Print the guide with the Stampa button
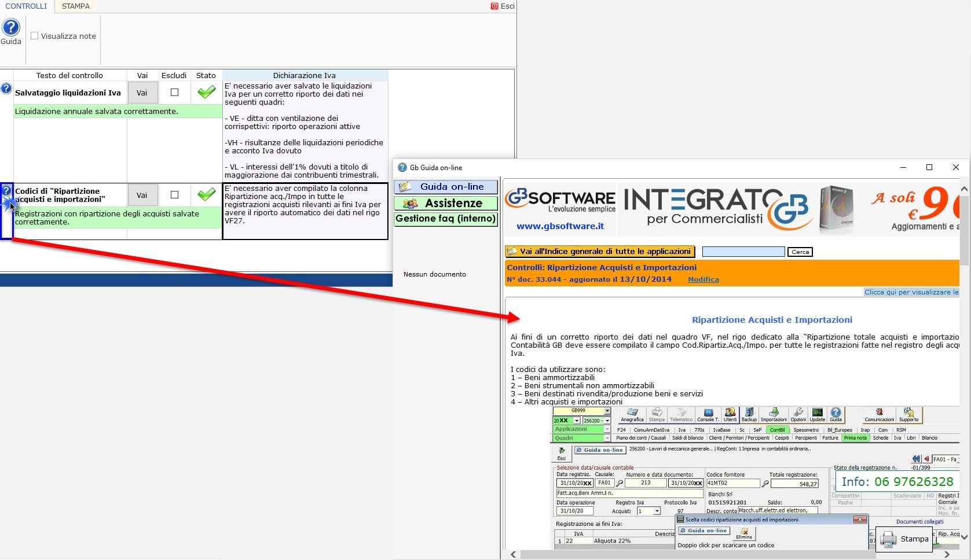971x560 pixels. [x=904, y=539]
